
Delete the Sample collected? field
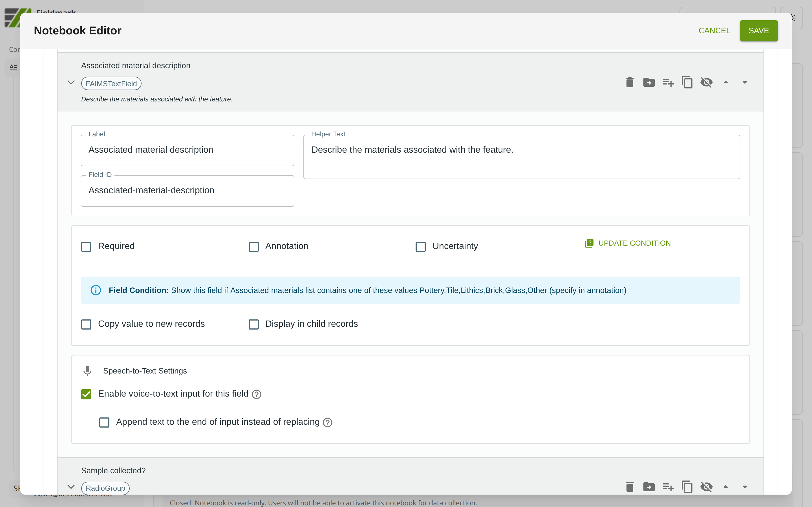(630, 487)
